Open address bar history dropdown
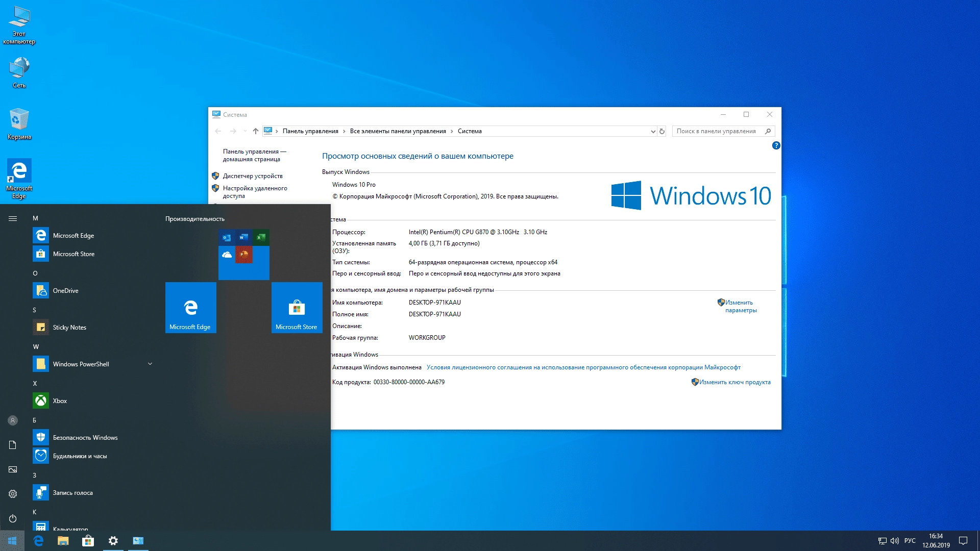Screen dimensions: 980x551 tap(653, 132)
